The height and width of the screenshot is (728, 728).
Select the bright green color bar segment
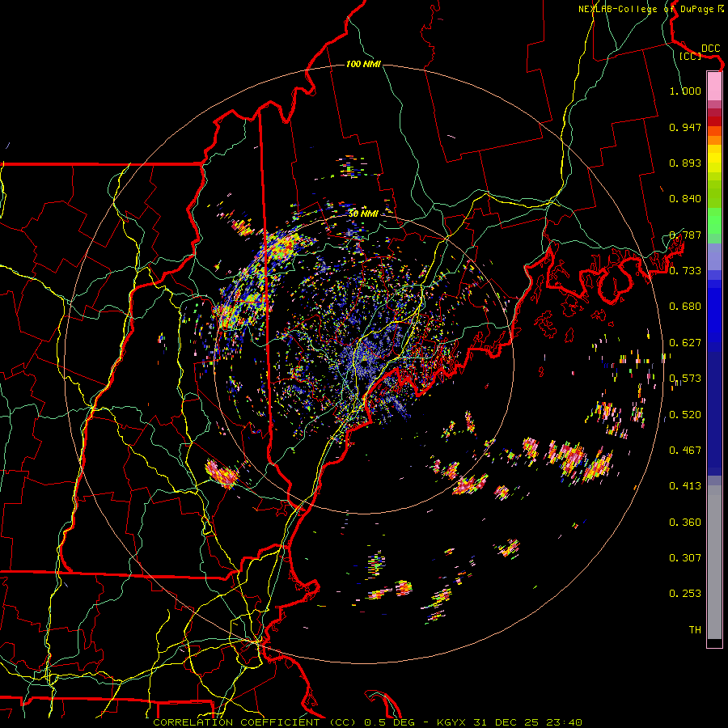coord(714,220)
